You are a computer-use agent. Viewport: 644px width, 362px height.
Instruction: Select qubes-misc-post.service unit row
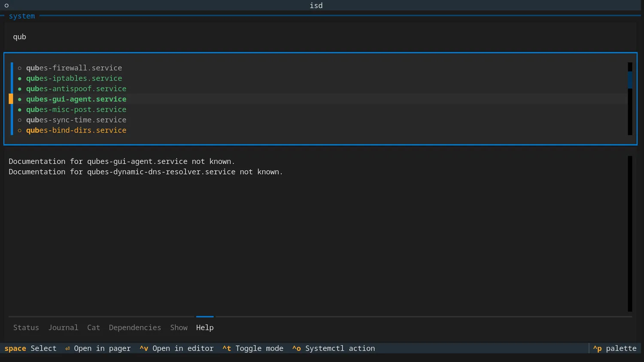(x=320, y=109)
